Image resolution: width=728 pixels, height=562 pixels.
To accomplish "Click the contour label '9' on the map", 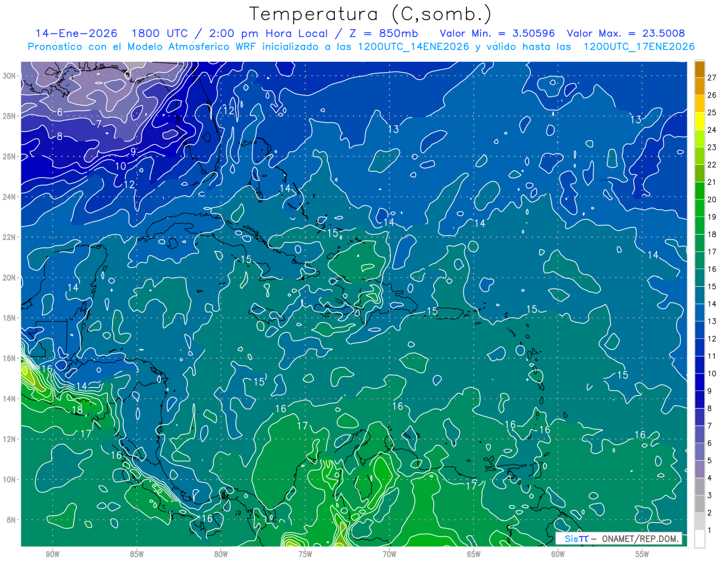I will (133, 151).
